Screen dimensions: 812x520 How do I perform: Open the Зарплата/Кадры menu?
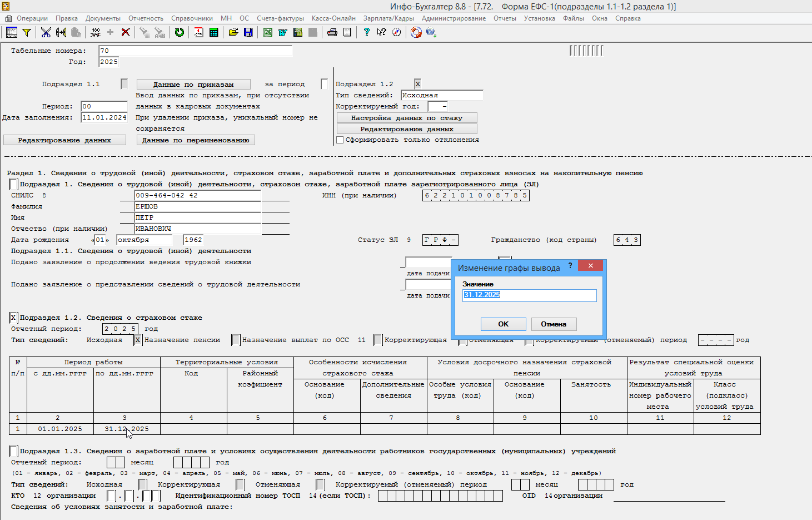coord(388,18)
